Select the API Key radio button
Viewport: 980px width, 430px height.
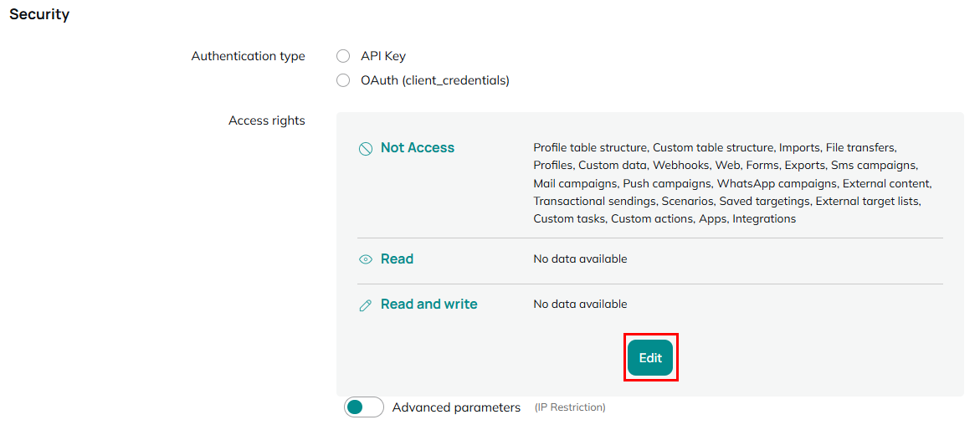coord(343,56)
